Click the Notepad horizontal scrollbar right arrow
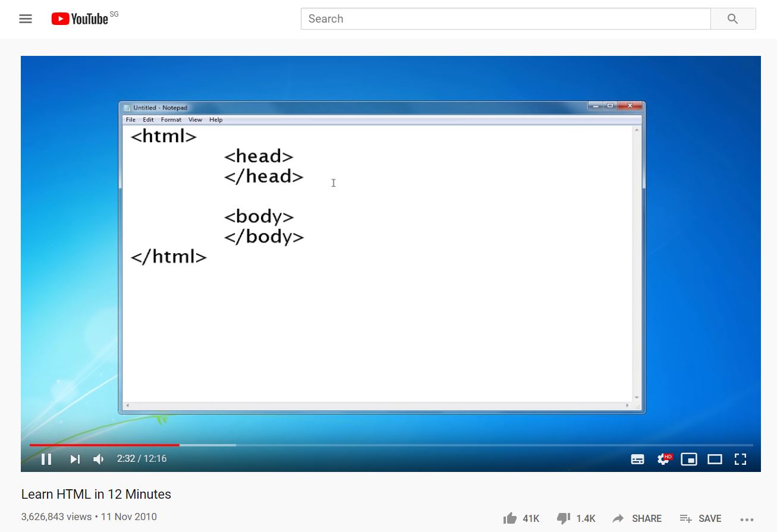 tap(627, 406)
